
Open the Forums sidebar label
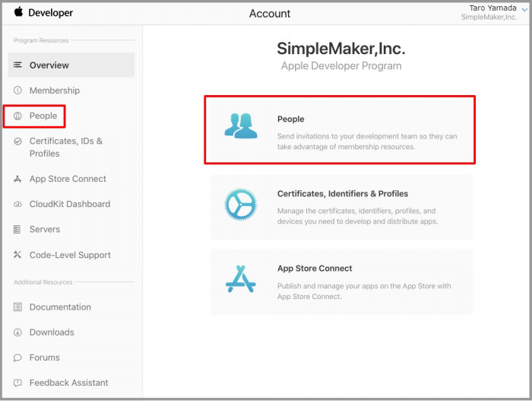[45, 358]
